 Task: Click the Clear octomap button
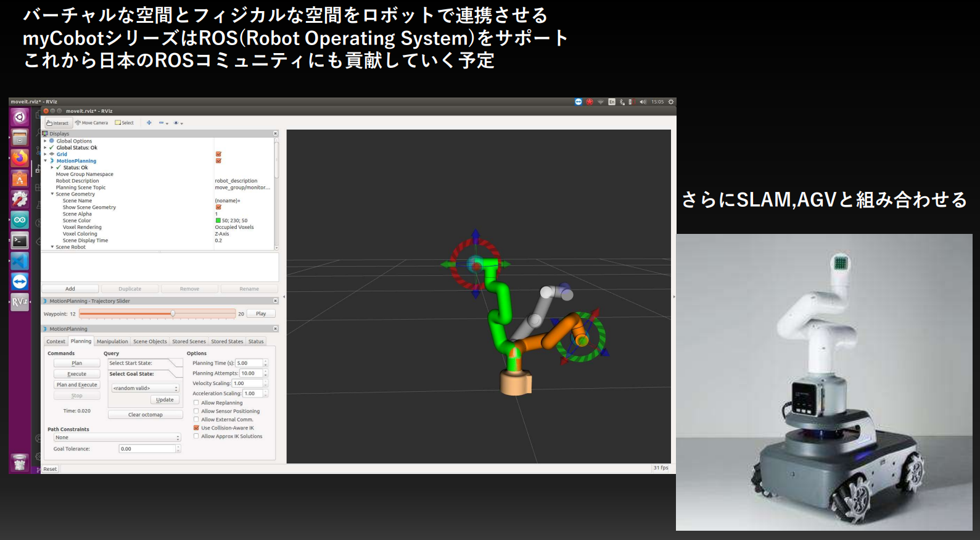(146, 415)
